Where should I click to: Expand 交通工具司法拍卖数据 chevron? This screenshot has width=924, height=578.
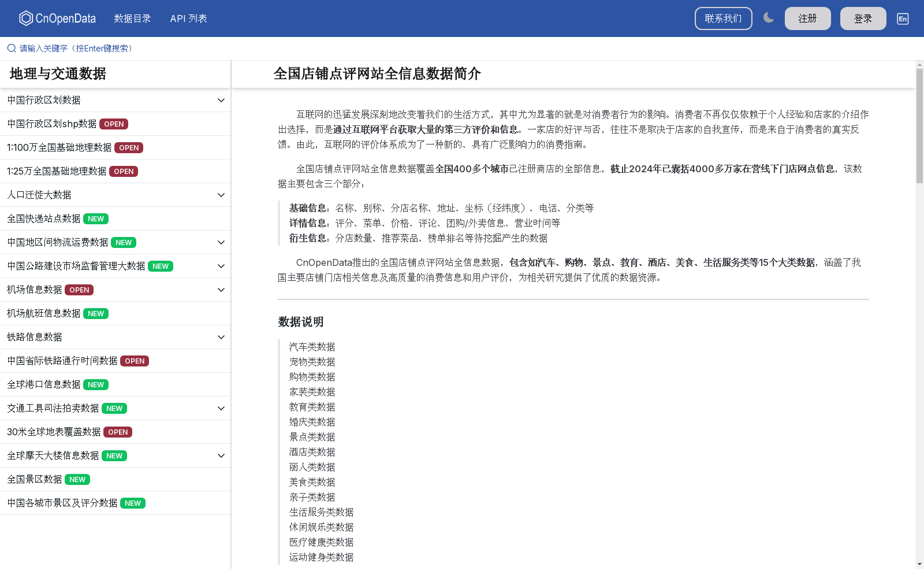click(x=221, y=408)
